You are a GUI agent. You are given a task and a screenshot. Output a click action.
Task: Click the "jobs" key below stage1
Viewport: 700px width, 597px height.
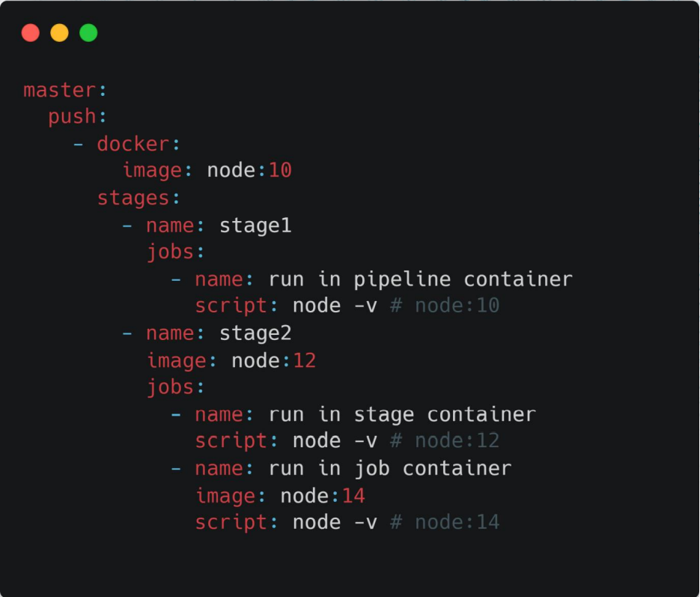pyautogui.click(x=170, y=252)
